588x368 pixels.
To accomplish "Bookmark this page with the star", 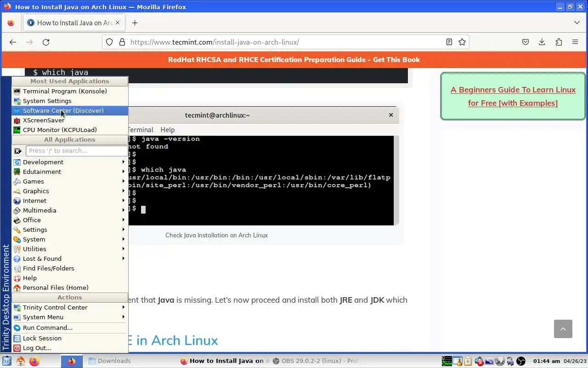I will click(462, 42).
